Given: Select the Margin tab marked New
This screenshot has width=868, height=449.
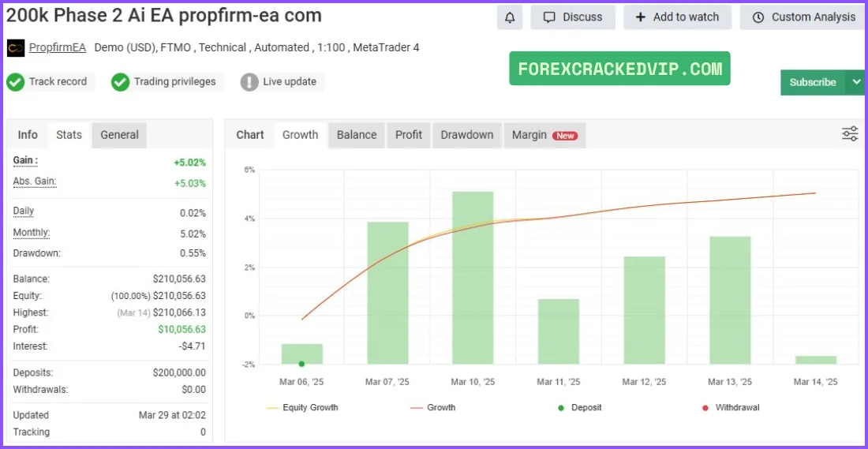Looking at the screenshot, I should tap(544, 135).
